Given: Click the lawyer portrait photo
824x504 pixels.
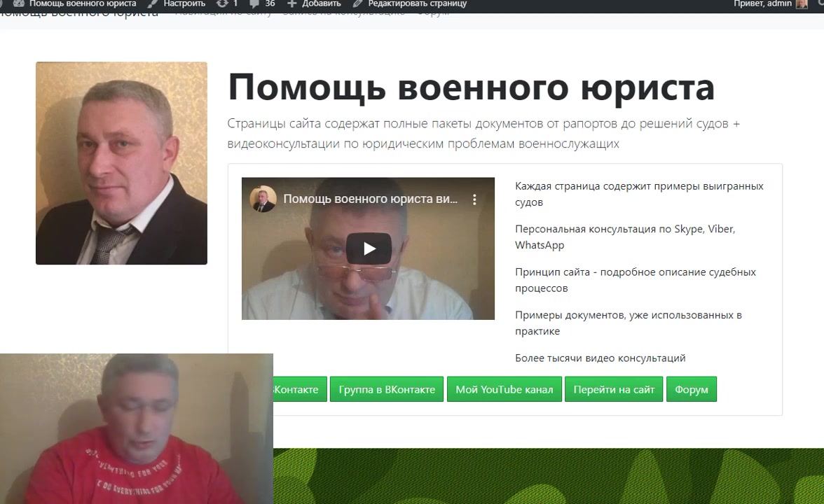Looking at the screenshot, I should tap(121, 163).
